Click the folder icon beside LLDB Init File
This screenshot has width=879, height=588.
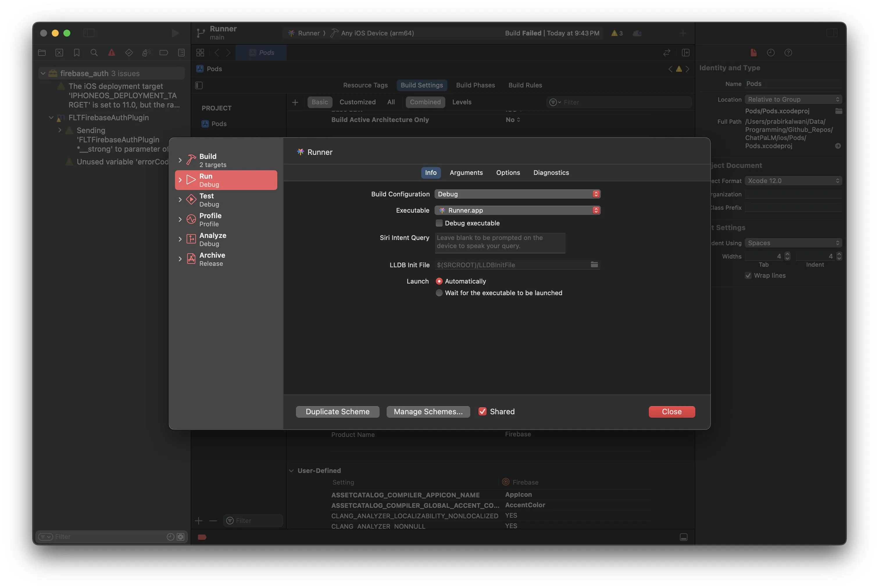point(594,265)
